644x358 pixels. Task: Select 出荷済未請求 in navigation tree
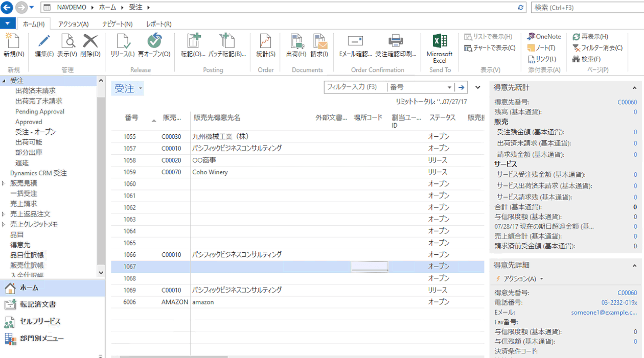(35, 91)
